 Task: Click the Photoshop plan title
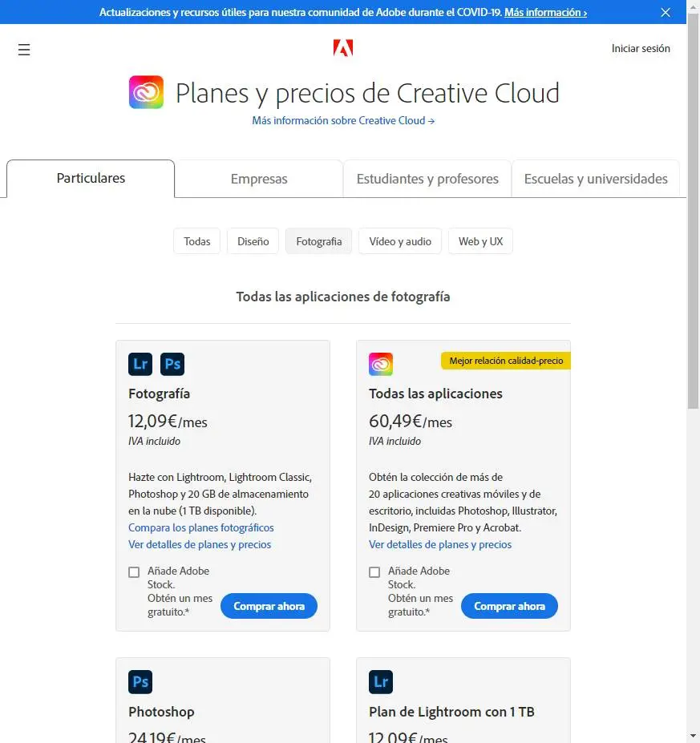[161, 711]
